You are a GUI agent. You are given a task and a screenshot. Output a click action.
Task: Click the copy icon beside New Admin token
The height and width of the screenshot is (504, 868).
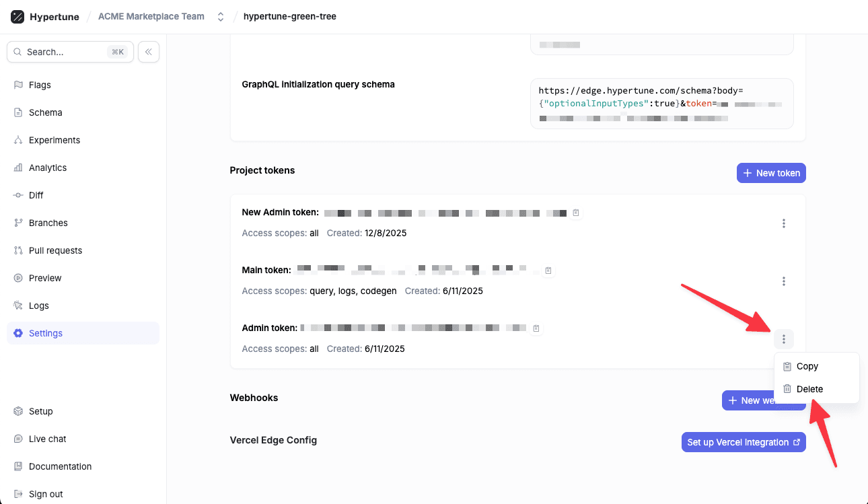[575, 213]
